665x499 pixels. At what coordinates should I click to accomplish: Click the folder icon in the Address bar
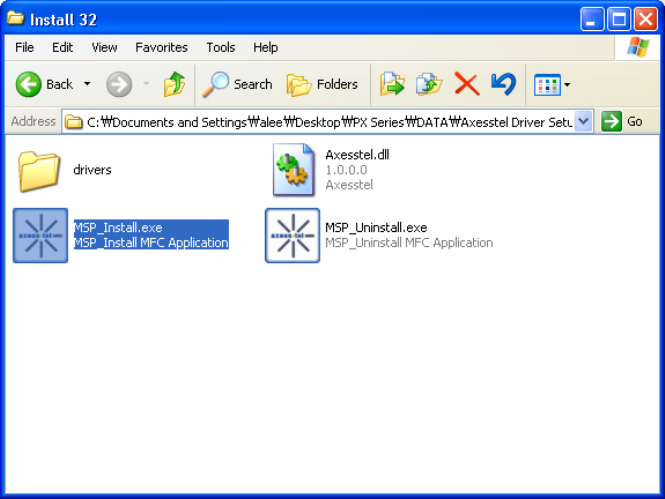click(x=73, y=122)
